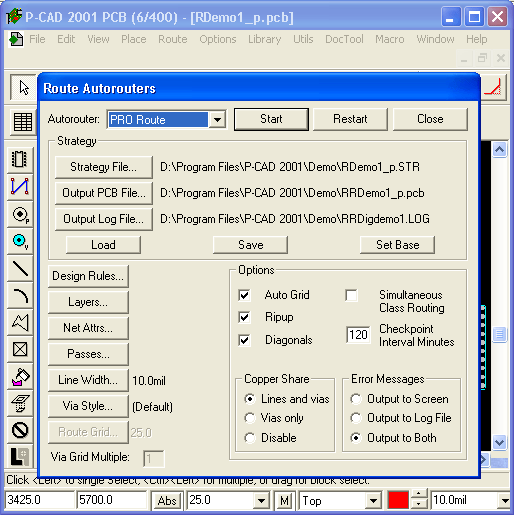This screenshot has width=514, height=515.
Task: Select Output to Screen error messages
Action: pos(356,399)
